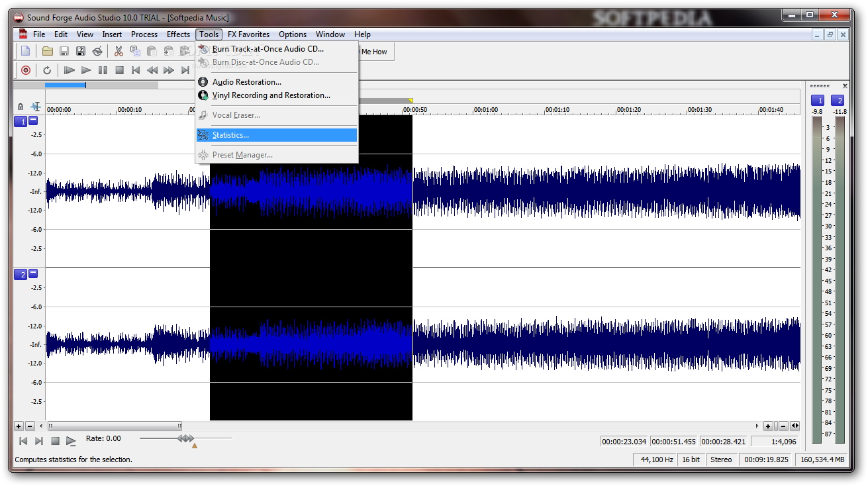Click the 44,100 Hz sample rate status
The height and width of the screenshot is (486, 868).
point(653,460)
